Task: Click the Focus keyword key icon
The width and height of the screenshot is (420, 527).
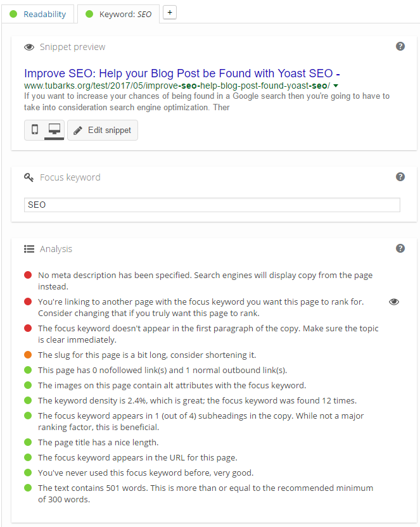Action: [29, 177]
